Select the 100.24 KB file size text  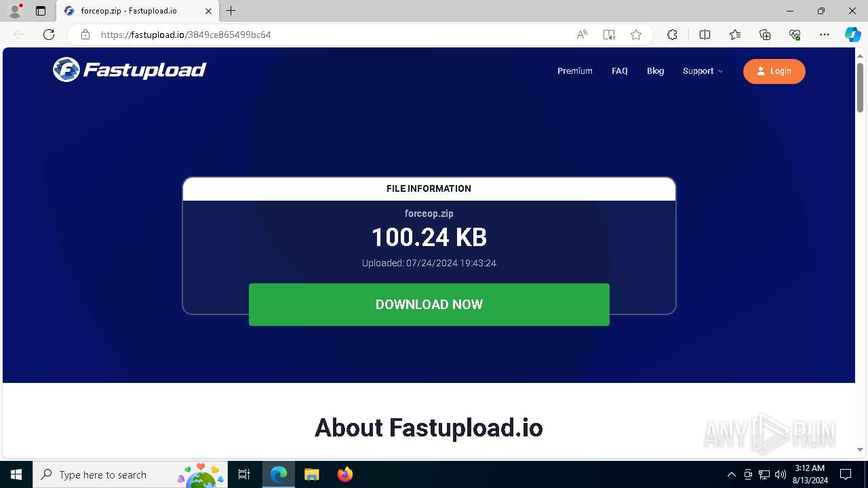coord(429,237)
